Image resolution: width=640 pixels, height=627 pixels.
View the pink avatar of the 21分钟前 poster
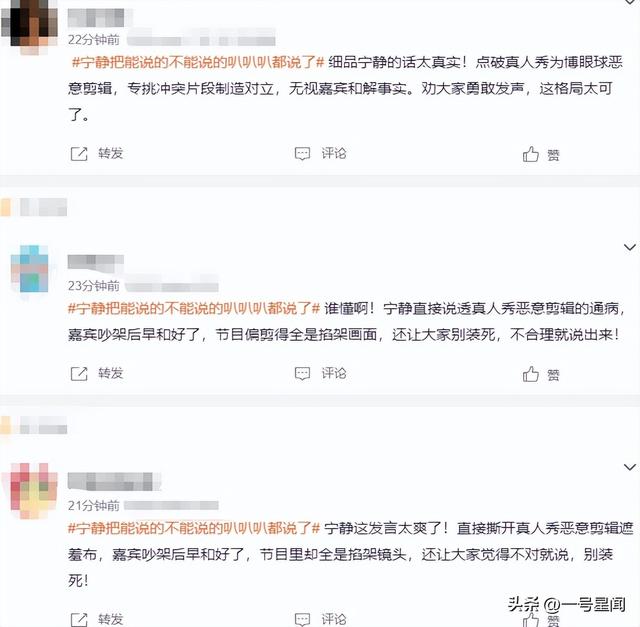click(29, 491)
